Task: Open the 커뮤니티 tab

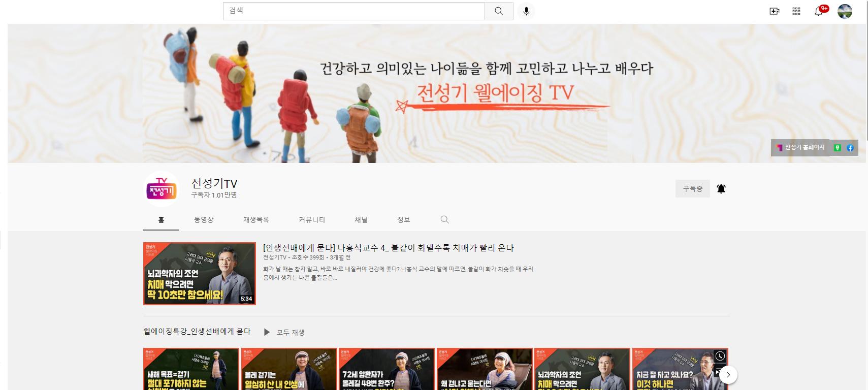Action: coord(312,220)
